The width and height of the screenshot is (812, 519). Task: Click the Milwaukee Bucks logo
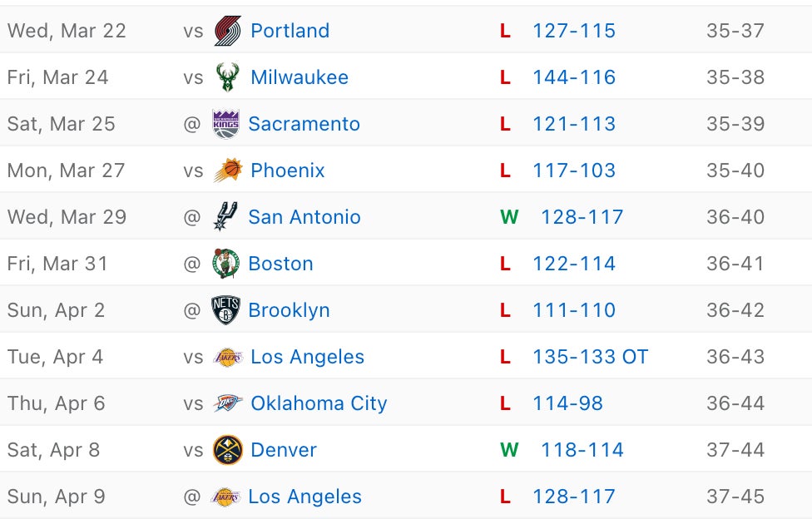pos(227,77)
